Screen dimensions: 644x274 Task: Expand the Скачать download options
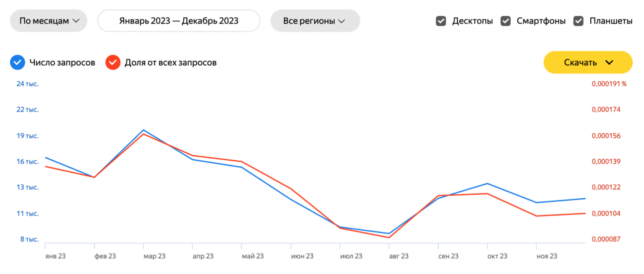(x=588, y=62)
